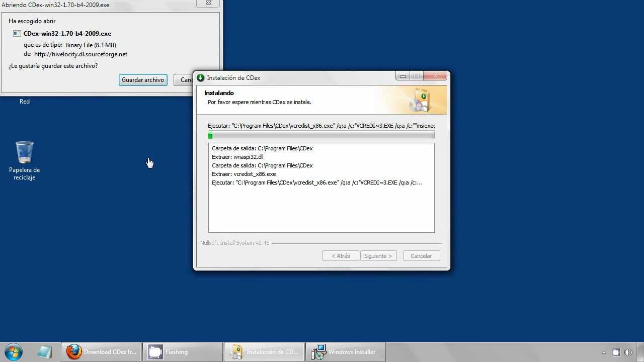Viewport: 644px width, 362px height.
Task: Close the Abriendo CDex download dialog
Action: coord(208,3)
